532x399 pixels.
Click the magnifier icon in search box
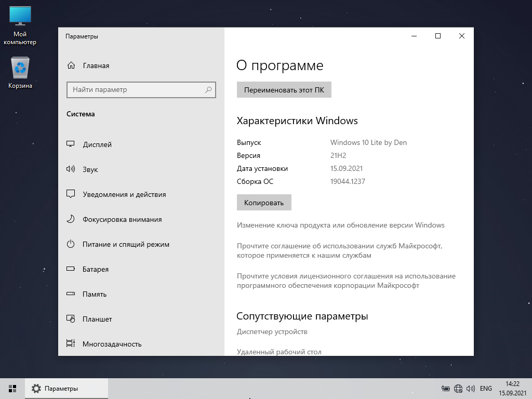point(208,89)
